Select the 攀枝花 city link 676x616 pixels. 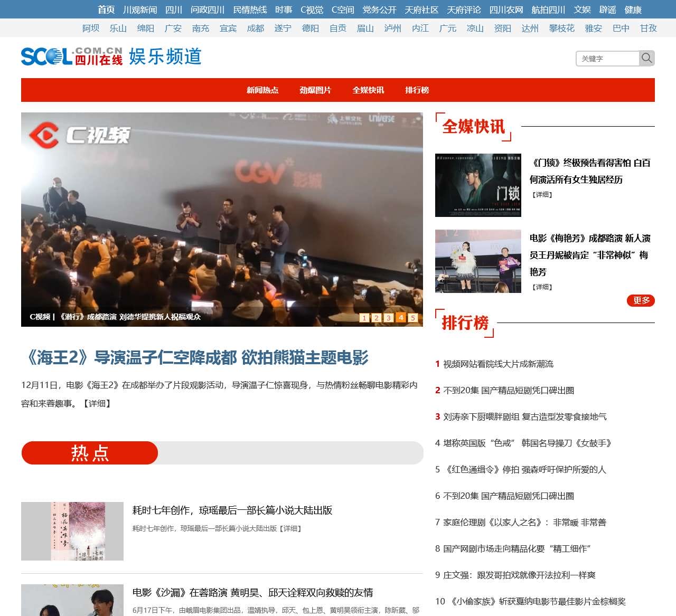click(562, 28)
